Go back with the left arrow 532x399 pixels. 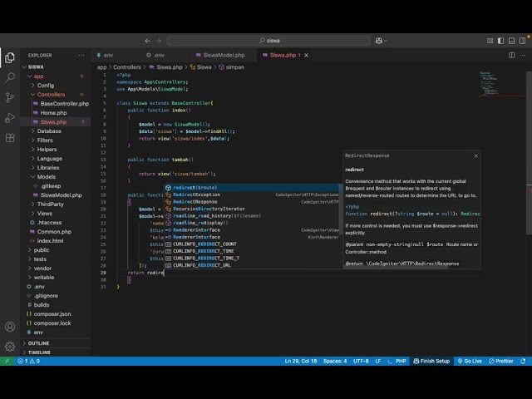(x=147, y=41)
